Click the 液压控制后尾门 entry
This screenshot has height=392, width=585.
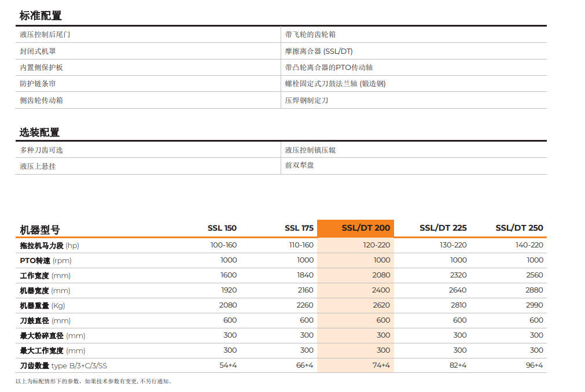click(45, 35)
